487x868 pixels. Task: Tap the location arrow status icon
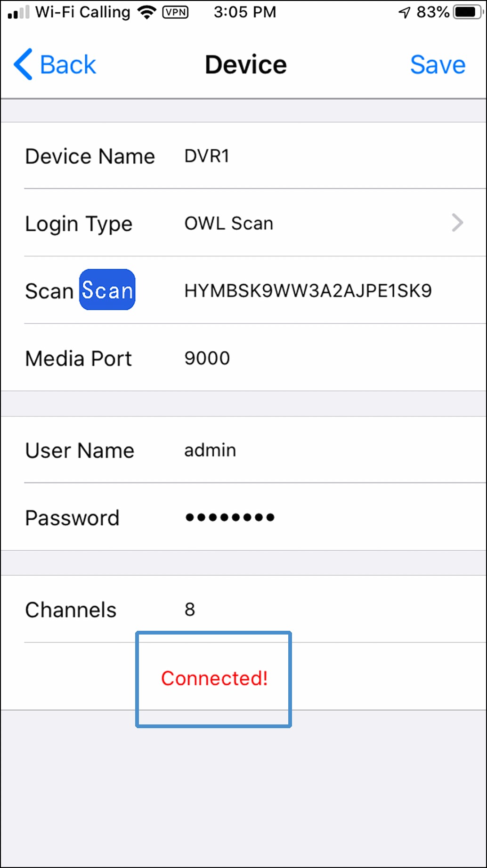point(405,13)
